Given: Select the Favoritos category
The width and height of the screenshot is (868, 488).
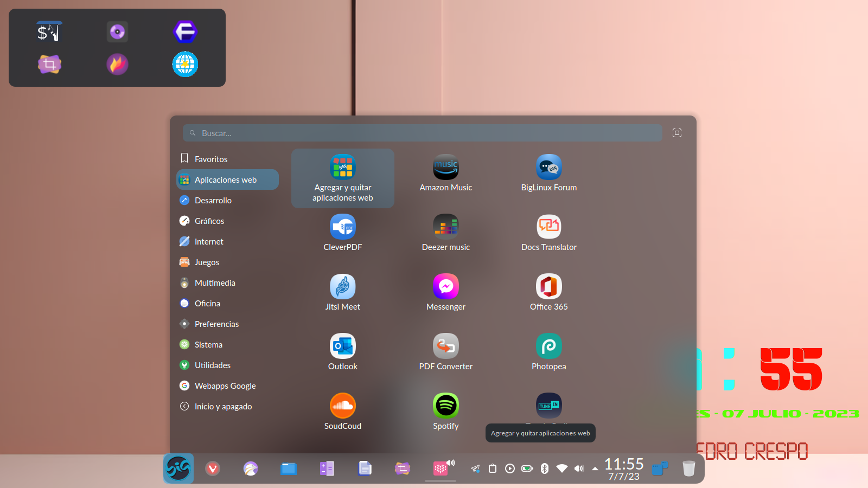Looking at the screenshot, I should click(227, 159).
